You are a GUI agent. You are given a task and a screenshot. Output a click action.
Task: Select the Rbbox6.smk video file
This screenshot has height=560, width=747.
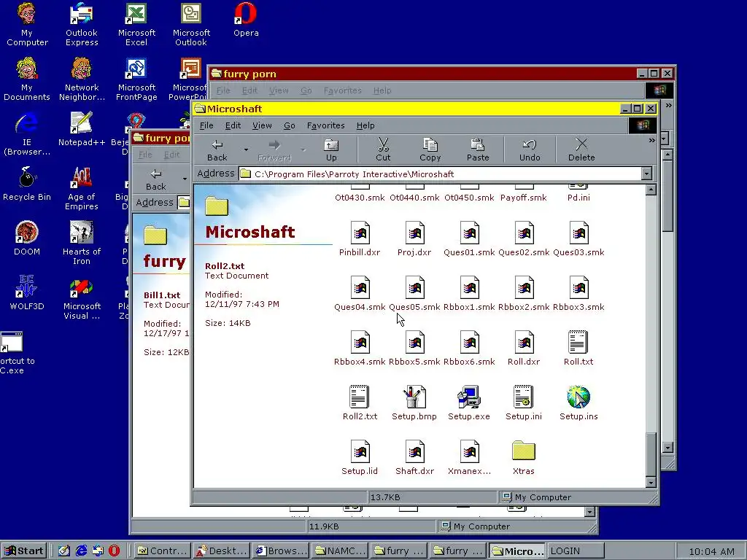click(x=469, y=348)
